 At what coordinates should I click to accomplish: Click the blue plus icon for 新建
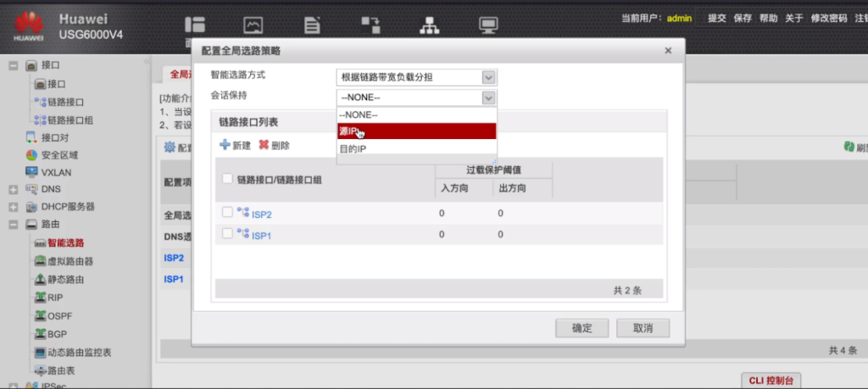(x=225, y=145)
